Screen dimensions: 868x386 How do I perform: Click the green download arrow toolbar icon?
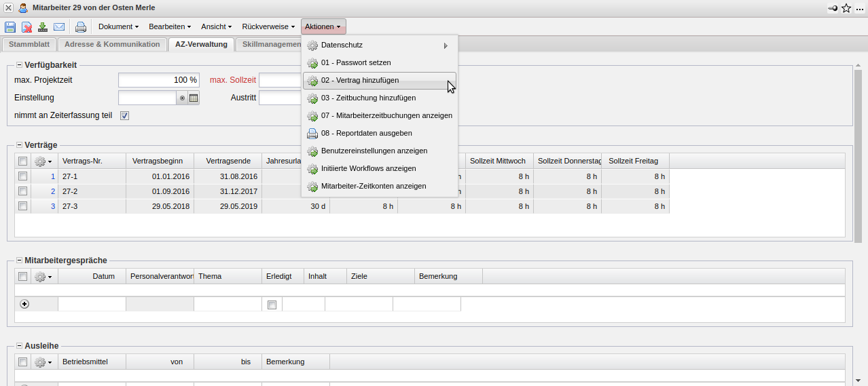pyautogui.click(x=43, y=27)
